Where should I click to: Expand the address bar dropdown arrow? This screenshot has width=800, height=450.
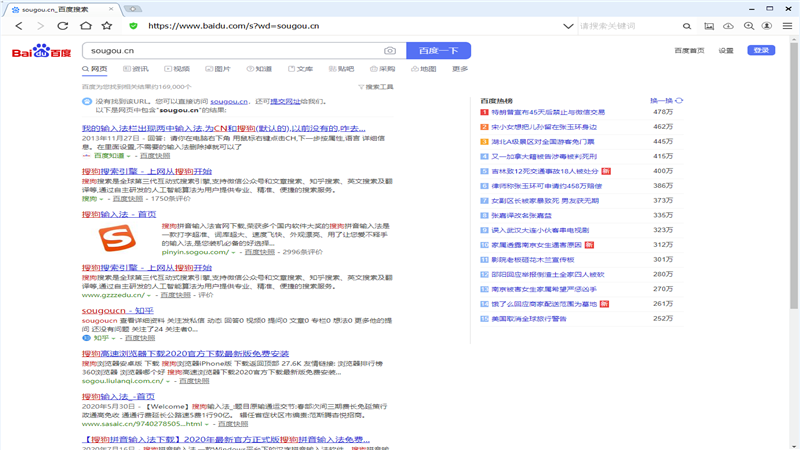(x=568, y=26)
